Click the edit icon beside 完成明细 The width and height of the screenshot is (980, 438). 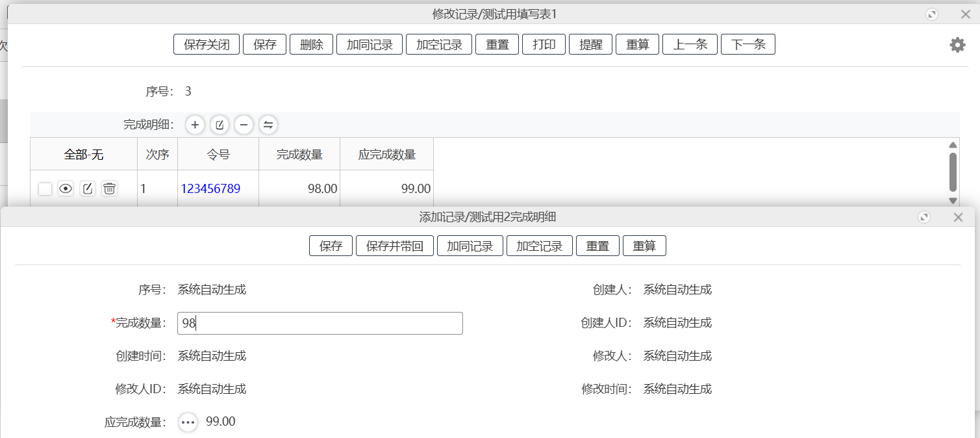point(220,125)
